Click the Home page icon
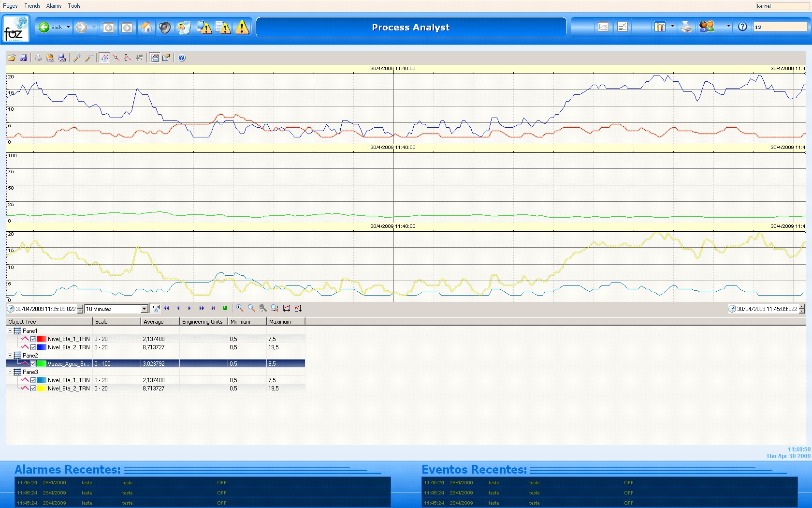The height and width of the screenshot is (508, 812). coord(146,28)
